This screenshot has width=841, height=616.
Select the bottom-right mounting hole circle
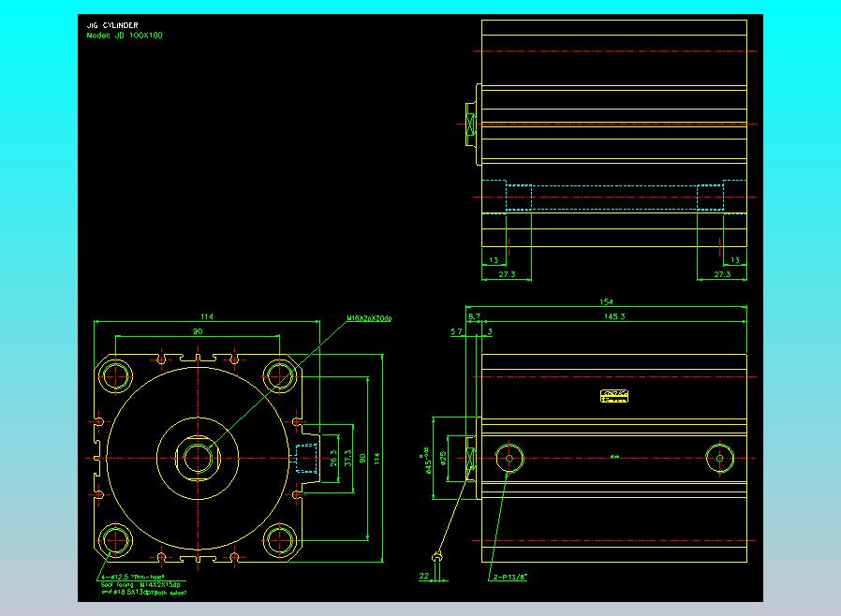coord(279,540)
